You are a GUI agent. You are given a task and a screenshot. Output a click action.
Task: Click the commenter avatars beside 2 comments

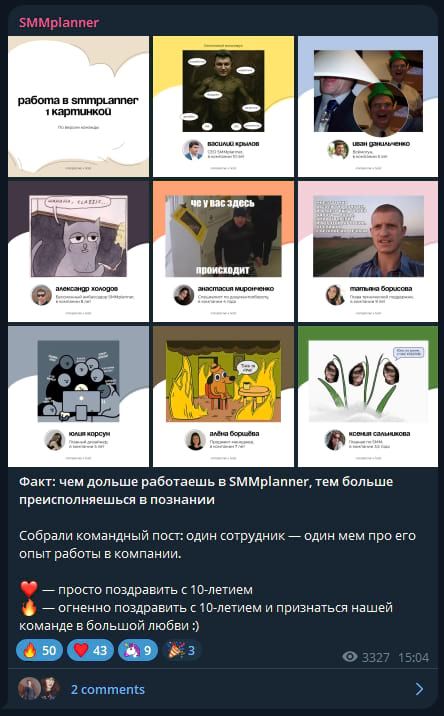[38, 689]
